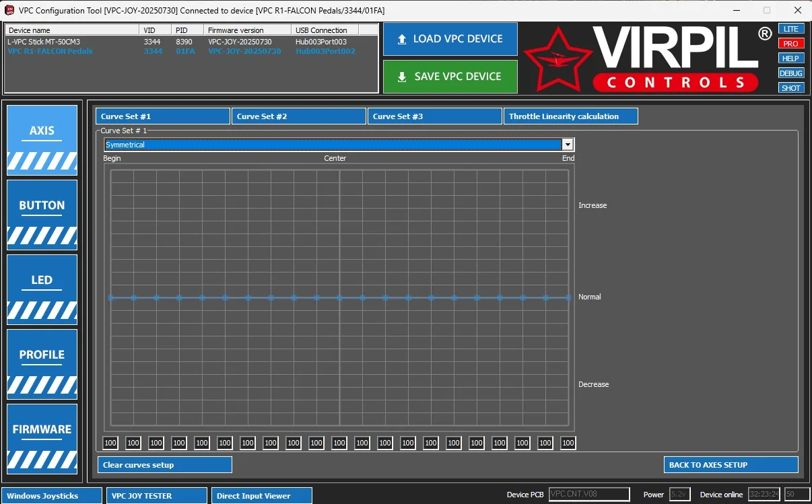This screenshot has width=812, height=504.
Task: Open the FIRMWARE section in the sidebar
Action: [42, 439]
